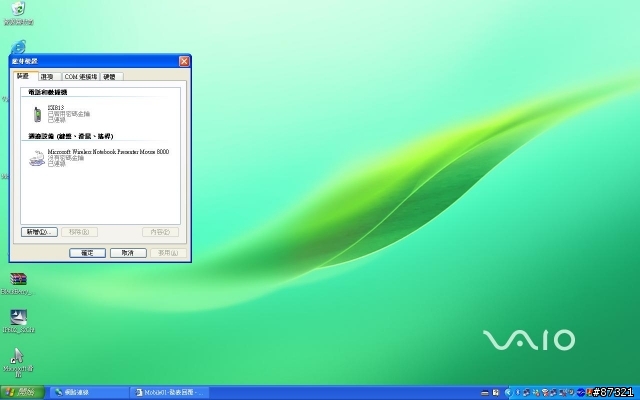Select the 裝置 (Devices) tab
This screenshot has width=640, height=400.
tap(26, 76)
